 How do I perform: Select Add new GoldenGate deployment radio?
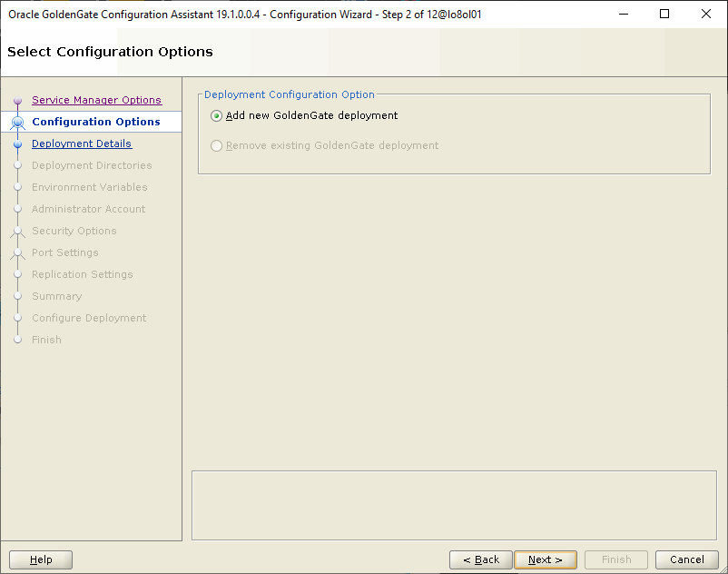tap(216, 116)
